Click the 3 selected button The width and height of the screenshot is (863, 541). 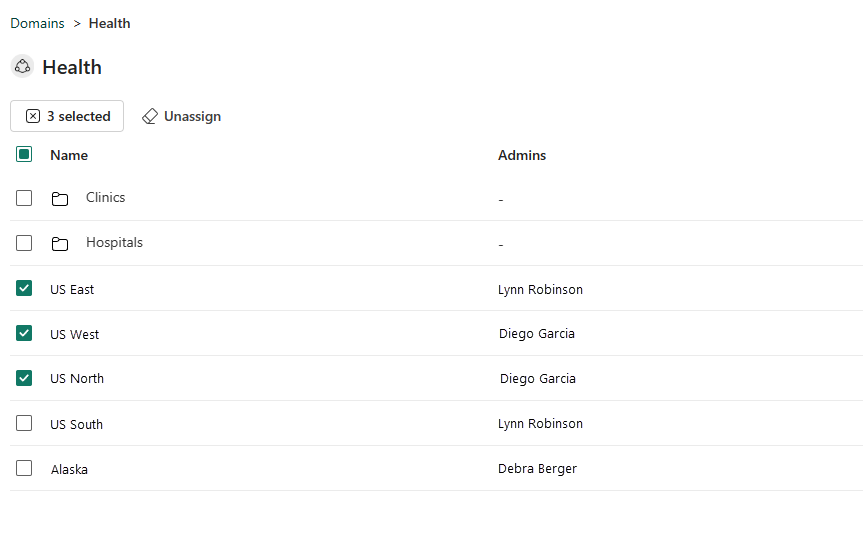pyautogui.click(x=67, y=117)
